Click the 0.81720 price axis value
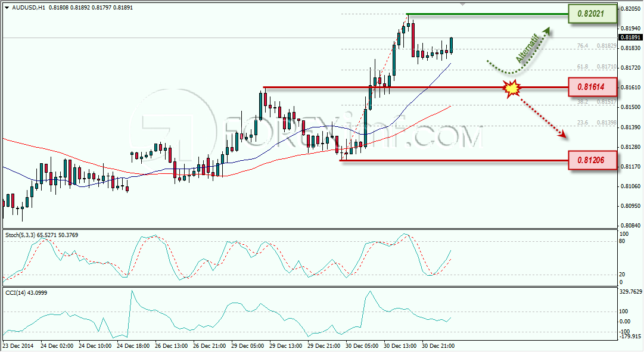The height and width of the screenshot is (352, 644). click(630, 68)
